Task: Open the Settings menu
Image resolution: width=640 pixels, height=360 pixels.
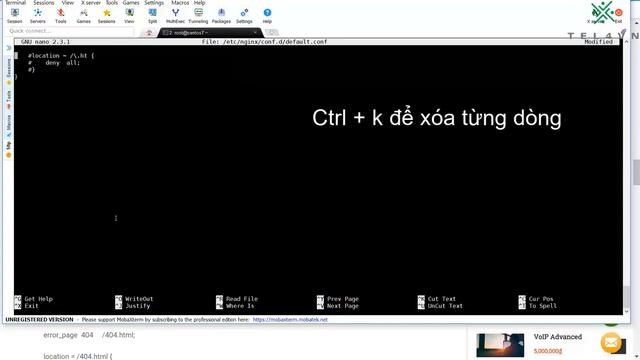Action: tap(154, 2)
